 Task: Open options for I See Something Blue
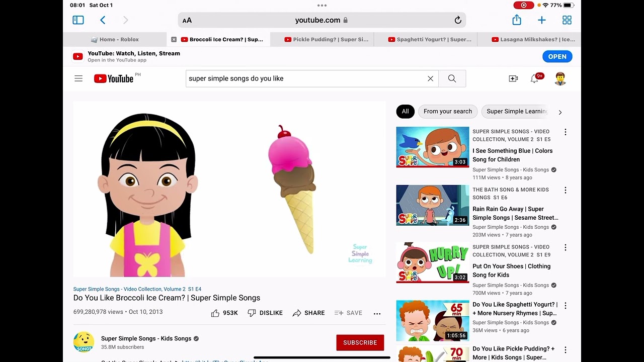pos(566,132)
